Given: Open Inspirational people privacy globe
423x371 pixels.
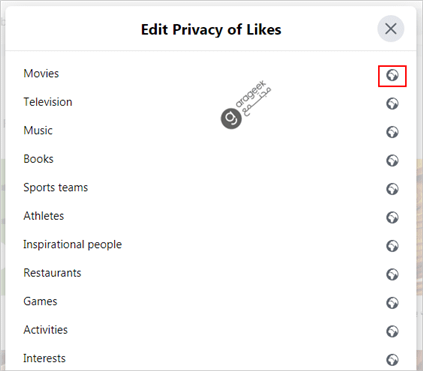Looking at the screenshot, I should (x=392, y=246).
